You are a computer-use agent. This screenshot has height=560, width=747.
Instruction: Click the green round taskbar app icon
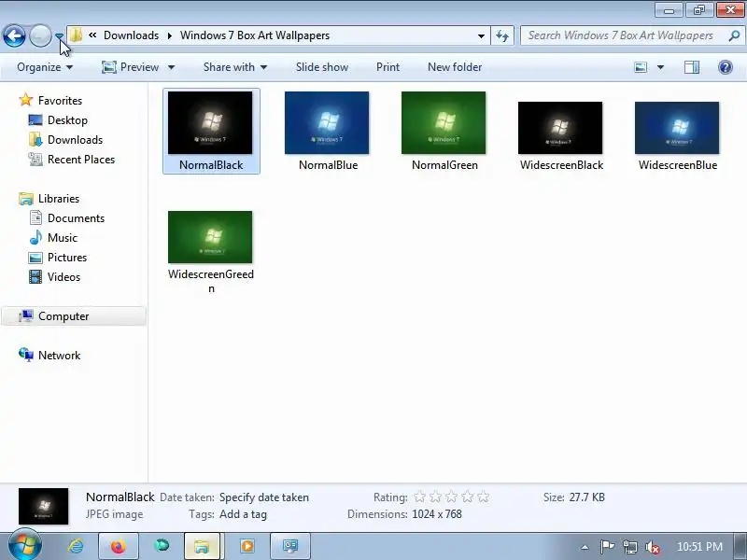[162, 545]
